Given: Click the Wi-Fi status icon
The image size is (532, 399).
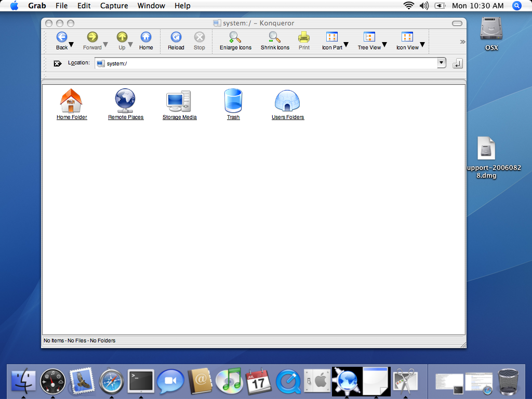Looking at the screenshot, I should pyautogui.click(x=408, y=5).
